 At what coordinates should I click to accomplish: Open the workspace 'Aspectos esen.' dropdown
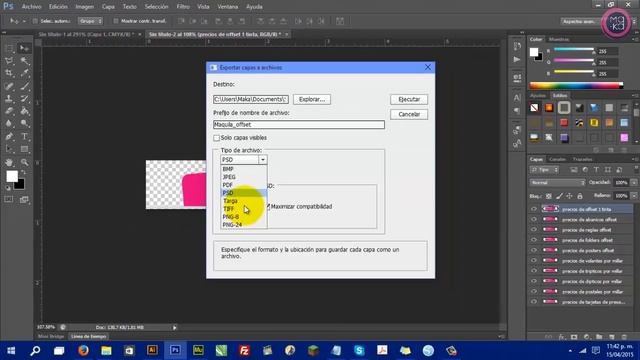(580, 21)
